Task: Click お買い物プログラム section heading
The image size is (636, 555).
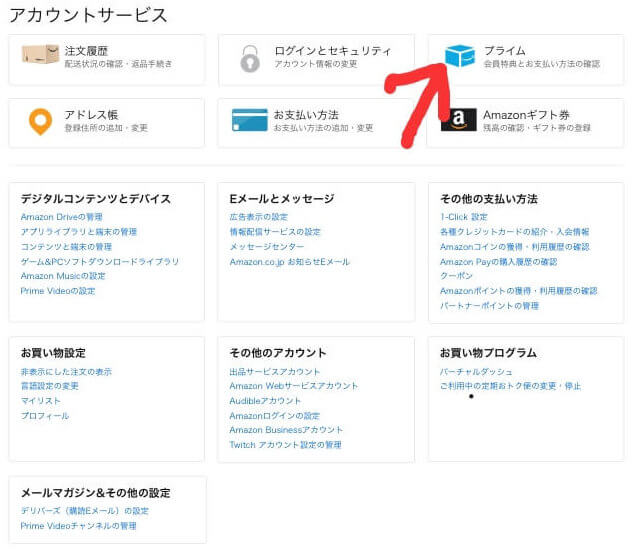Action: point(488,353)
